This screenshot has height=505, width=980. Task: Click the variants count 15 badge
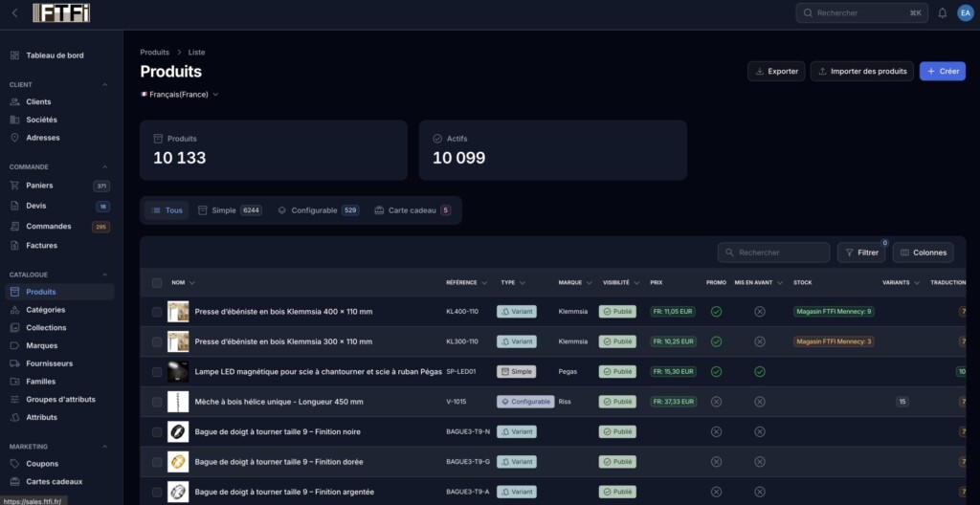point(902,402)
